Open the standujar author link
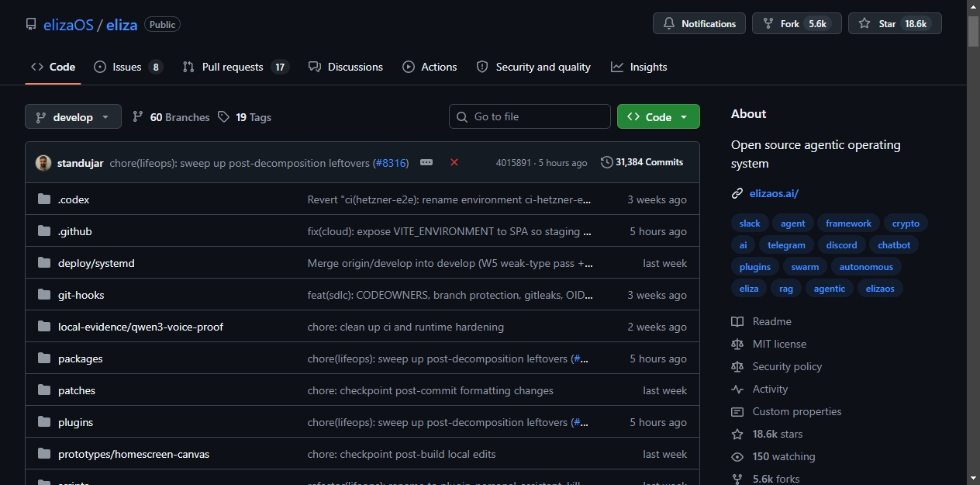Image resolution: width=980 pixels, height=485 pixels. [81, 163]
